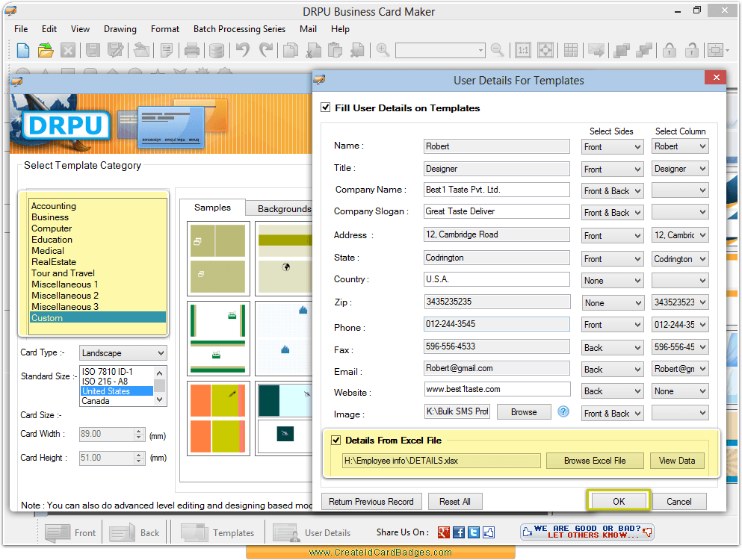Click Return Previous Record button
Viewport: 742px width, 560px height.
[371, 501]
